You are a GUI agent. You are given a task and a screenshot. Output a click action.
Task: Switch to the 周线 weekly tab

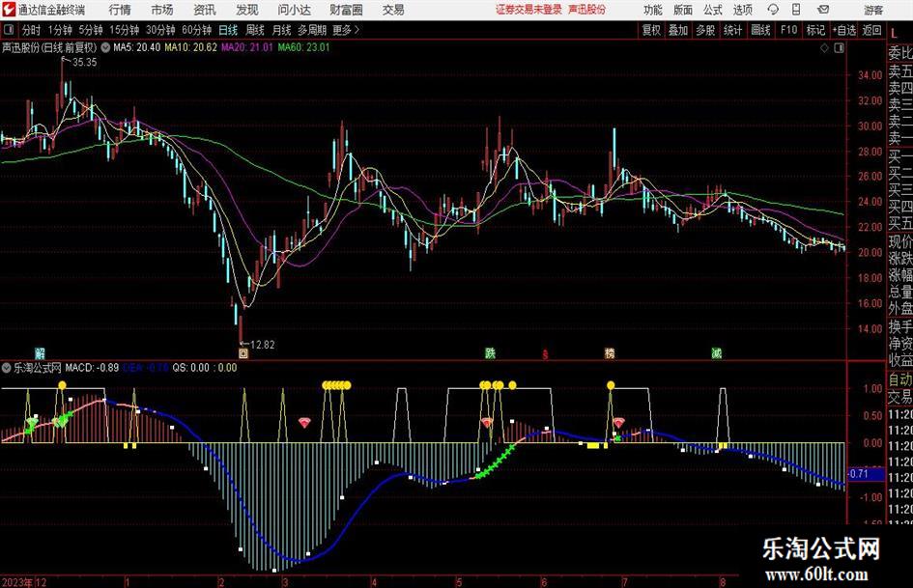click(x=255, y=30)
